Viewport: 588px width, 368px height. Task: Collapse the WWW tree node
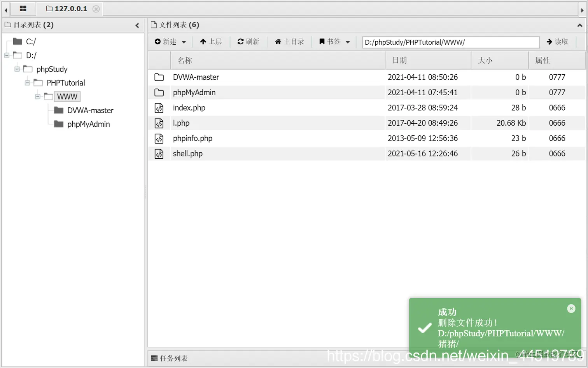coord(38,96)
